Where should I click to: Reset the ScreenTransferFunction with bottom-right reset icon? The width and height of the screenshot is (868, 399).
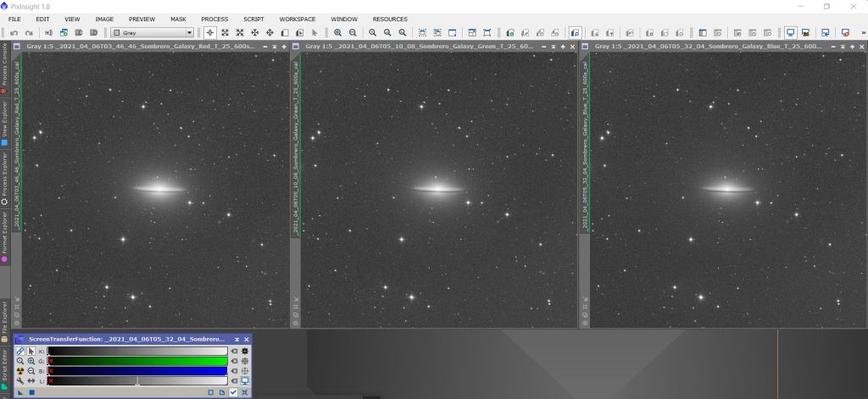244,392
